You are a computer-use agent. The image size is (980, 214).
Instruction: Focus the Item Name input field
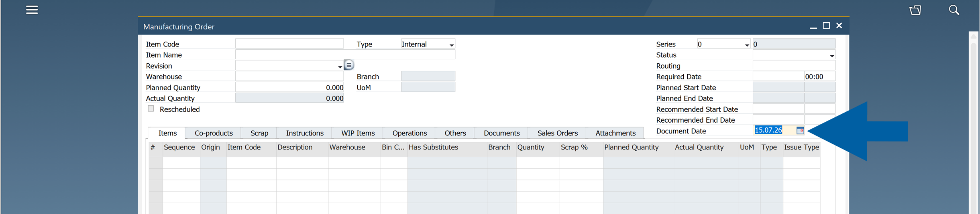click(x=345, y=54)
